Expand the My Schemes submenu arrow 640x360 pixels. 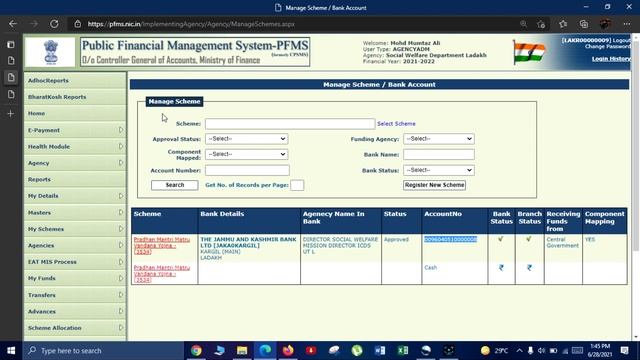(x=121, y=229)
